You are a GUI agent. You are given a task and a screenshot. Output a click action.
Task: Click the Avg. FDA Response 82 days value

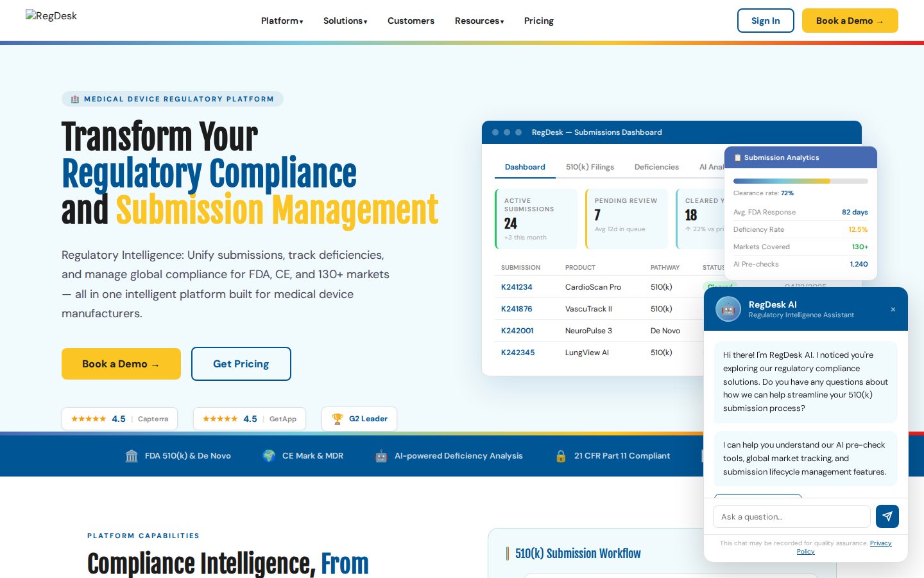[855, 212]
